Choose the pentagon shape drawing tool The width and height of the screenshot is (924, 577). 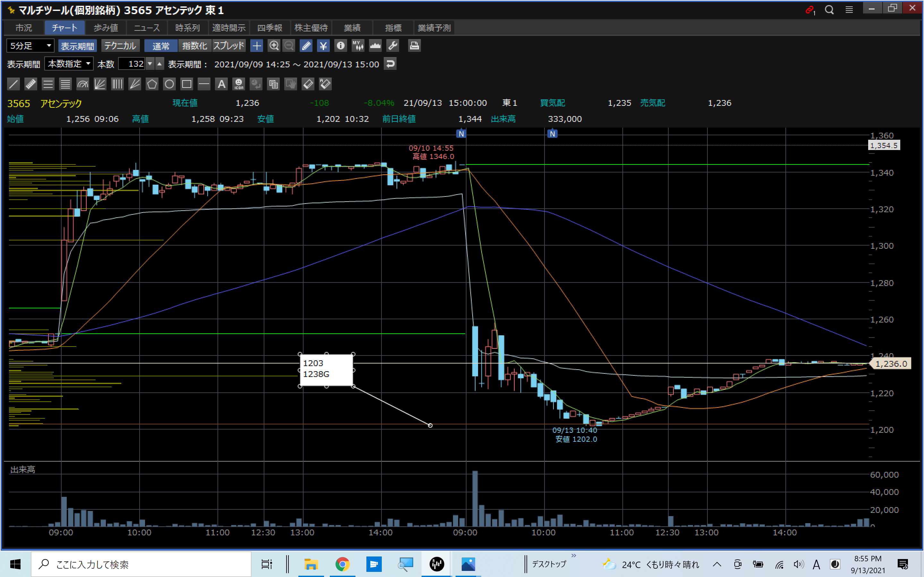coord(152,84)
